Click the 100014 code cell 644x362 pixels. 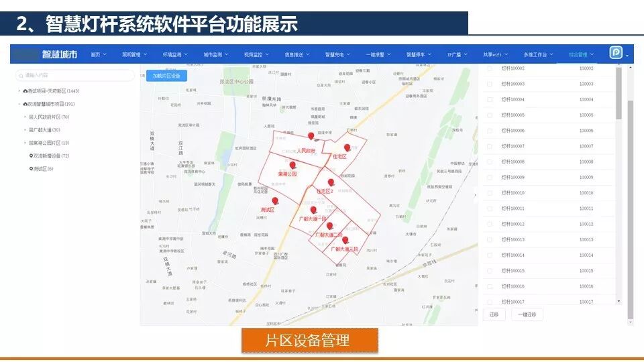586,255
